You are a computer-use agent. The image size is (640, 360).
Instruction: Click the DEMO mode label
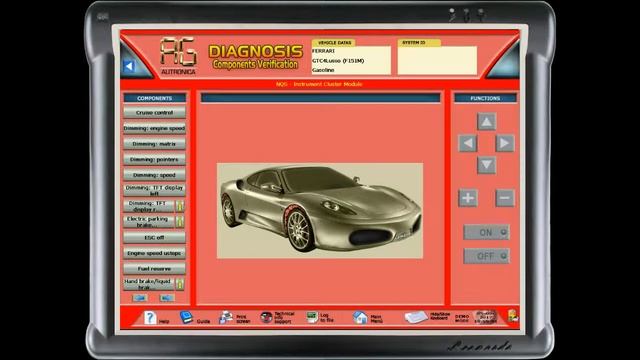coord(462,318)
